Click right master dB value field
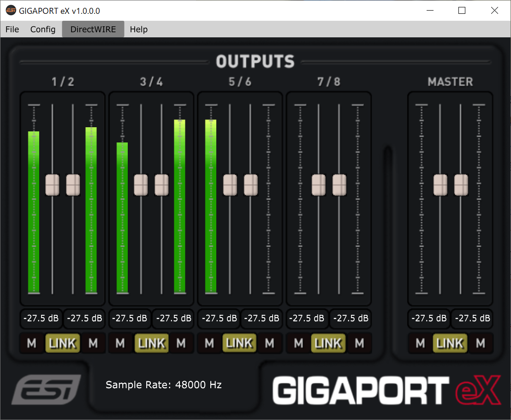This screenshot has height=420, width=511. point(473,318)
